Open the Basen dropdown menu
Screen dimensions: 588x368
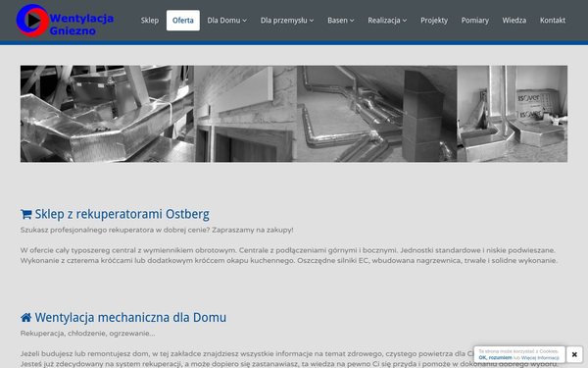click(340, 21)
